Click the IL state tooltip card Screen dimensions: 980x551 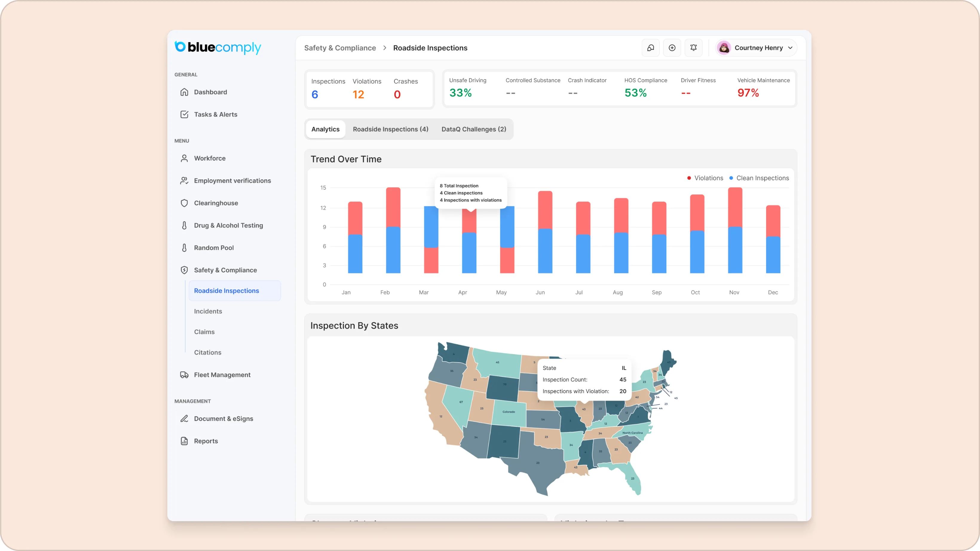584,380
